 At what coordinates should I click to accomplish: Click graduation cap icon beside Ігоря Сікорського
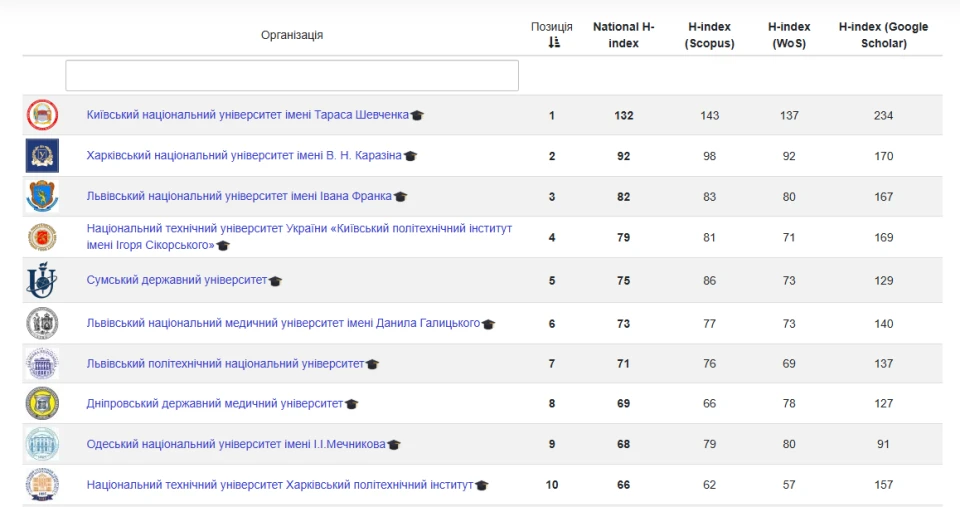pos(223,246)
